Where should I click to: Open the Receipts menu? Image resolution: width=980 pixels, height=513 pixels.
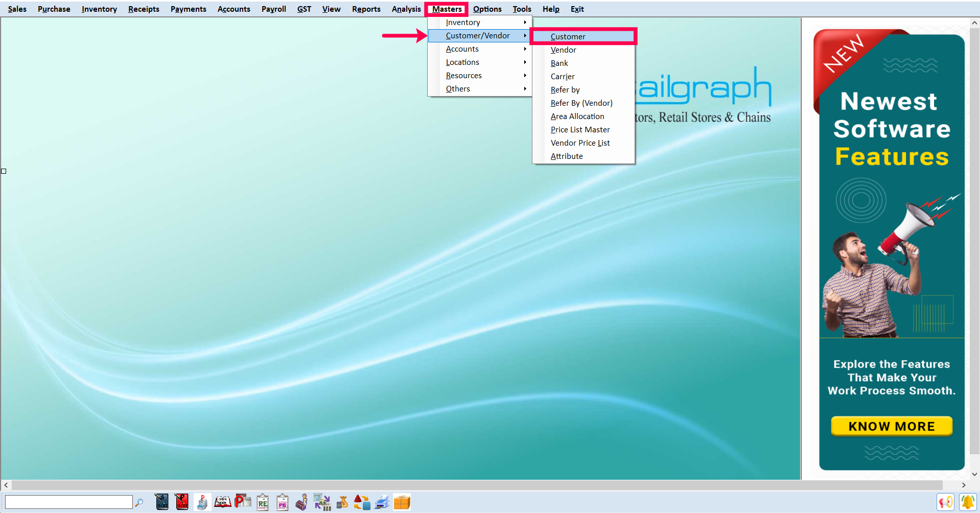[x=144, y=9]
